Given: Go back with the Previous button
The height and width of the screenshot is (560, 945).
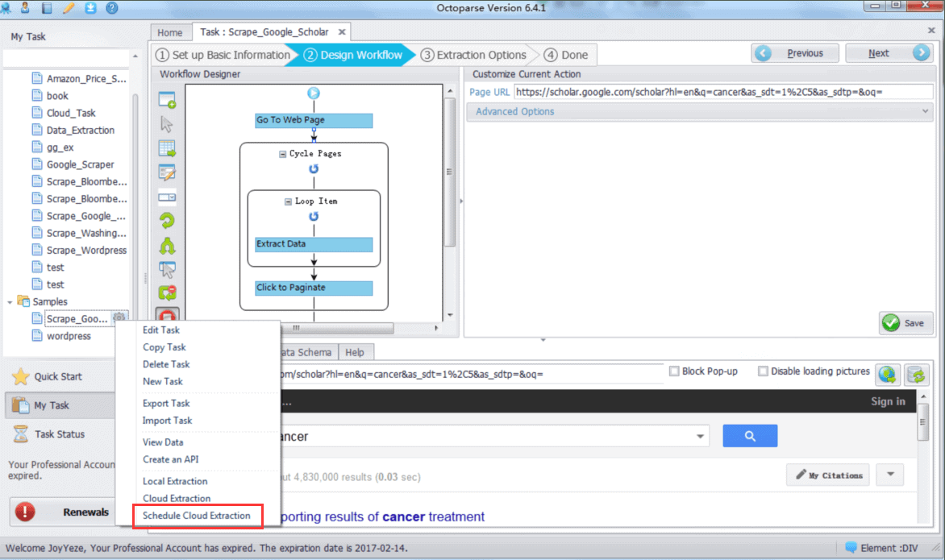Looking at the screenshot, I should tap(795, 54).
